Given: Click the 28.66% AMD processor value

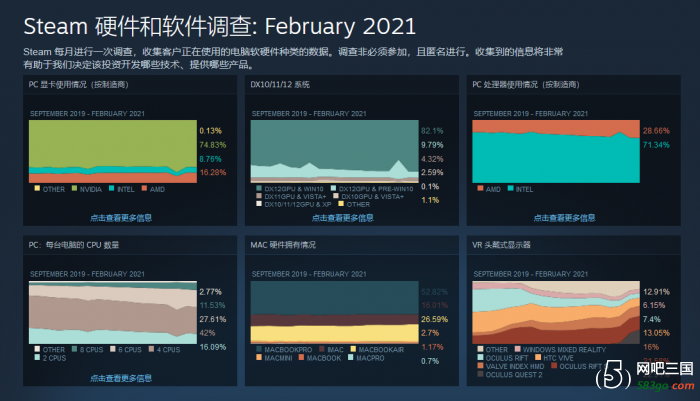Looking at the screenshot, I should click(656, 131).
